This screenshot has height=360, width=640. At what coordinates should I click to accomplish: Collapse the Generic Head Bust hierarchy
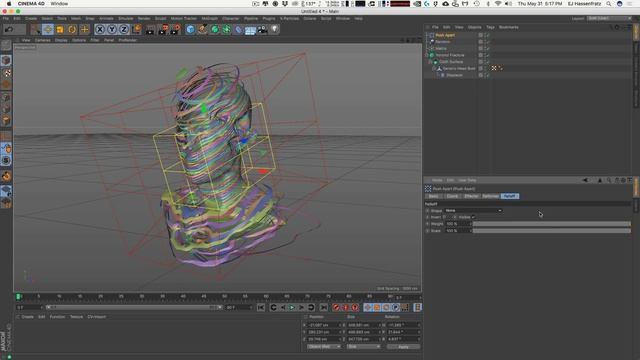(433, 69)
